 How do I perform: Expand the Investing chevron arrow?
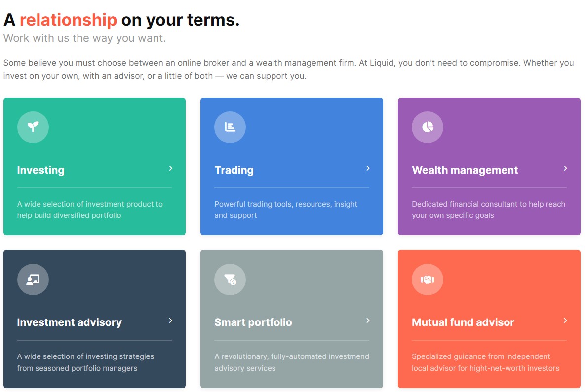[170, 168]
